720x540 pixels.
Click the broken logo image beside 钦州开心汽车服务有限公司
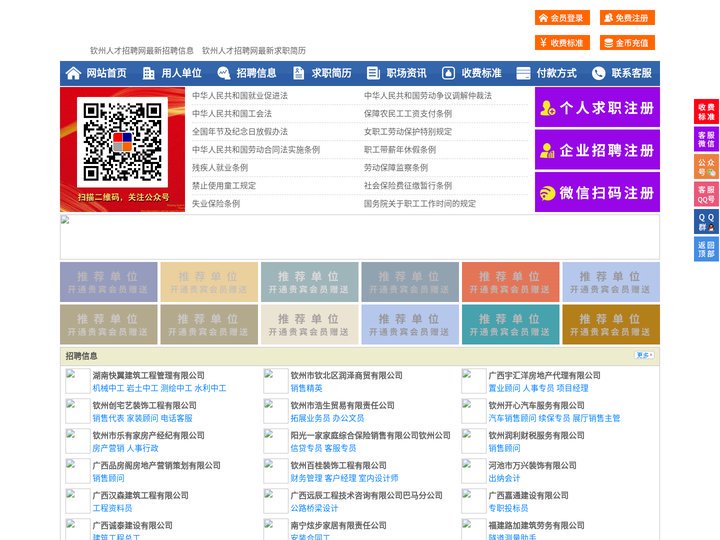point(473,411)
